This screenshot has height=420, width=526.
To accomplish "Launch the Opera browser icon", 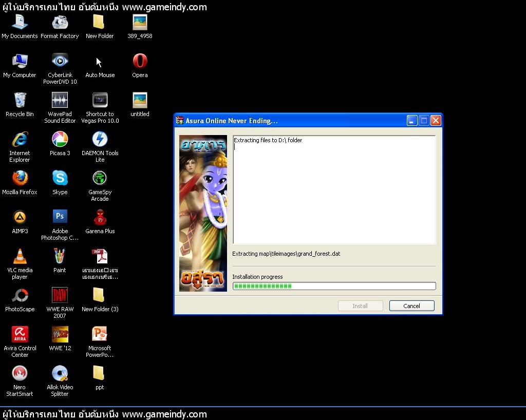I will [140, 61].
